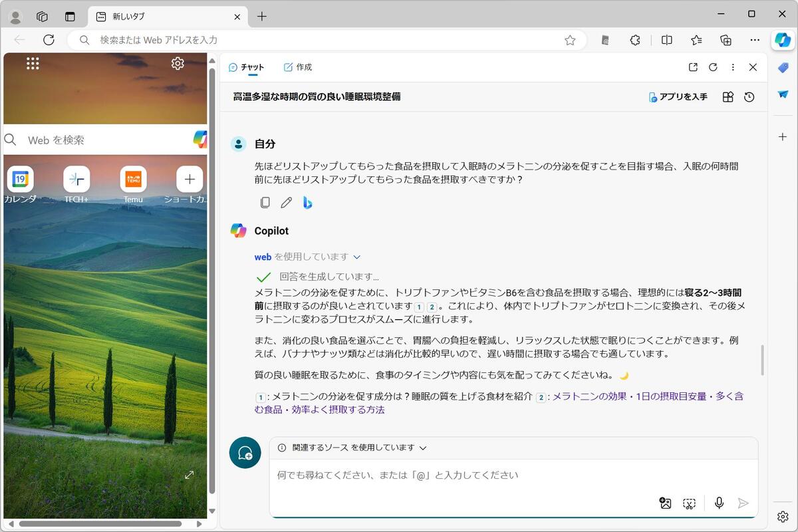The image size is (798, 532).
Task: Open new tab page settings gear
Action: click(x=178, y=63)
